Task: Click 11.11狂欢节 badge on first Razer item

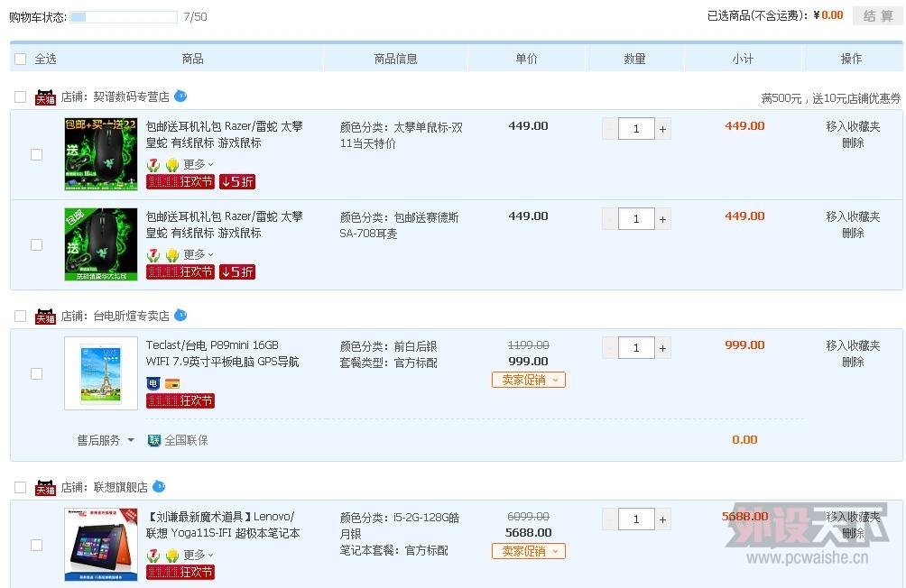Action: pyautogui.click(x=180, y=182)
